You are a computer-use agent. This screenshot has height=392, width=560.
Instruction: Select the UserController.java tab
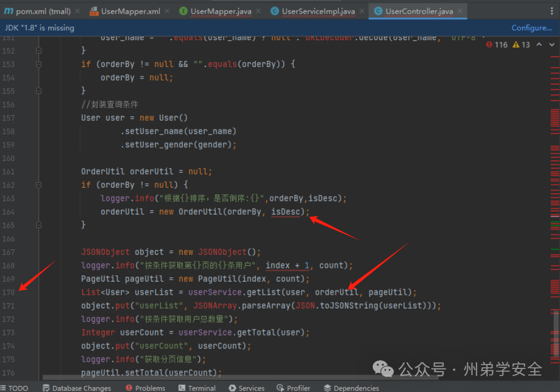point(414,12)
